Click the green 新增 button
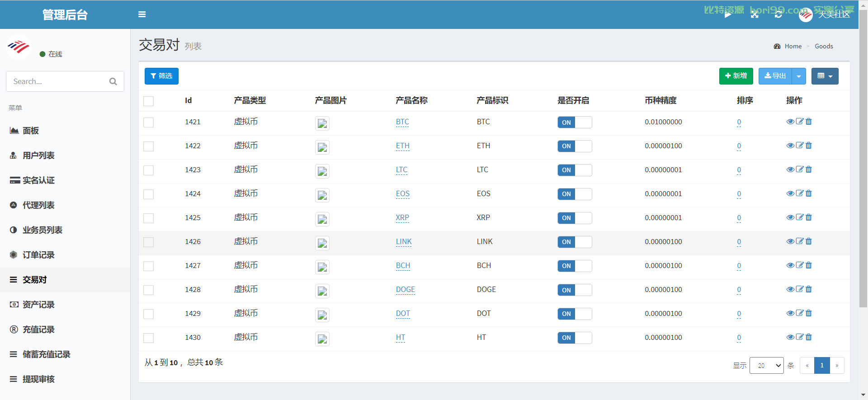Screen dimensions: 868x400 pos(736,76)
